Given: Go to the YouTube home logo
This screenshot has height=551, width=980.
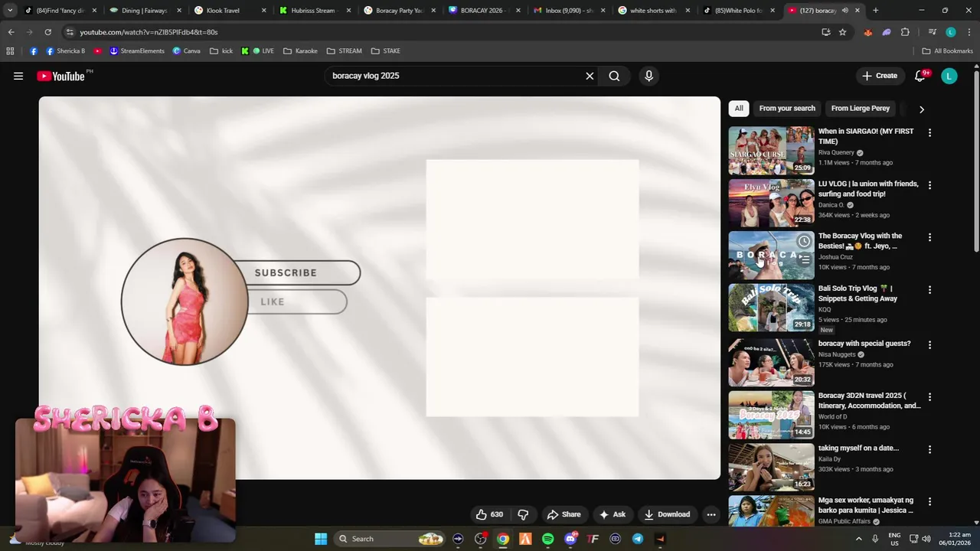Looking at the screenshot, I should pos(61,76).
